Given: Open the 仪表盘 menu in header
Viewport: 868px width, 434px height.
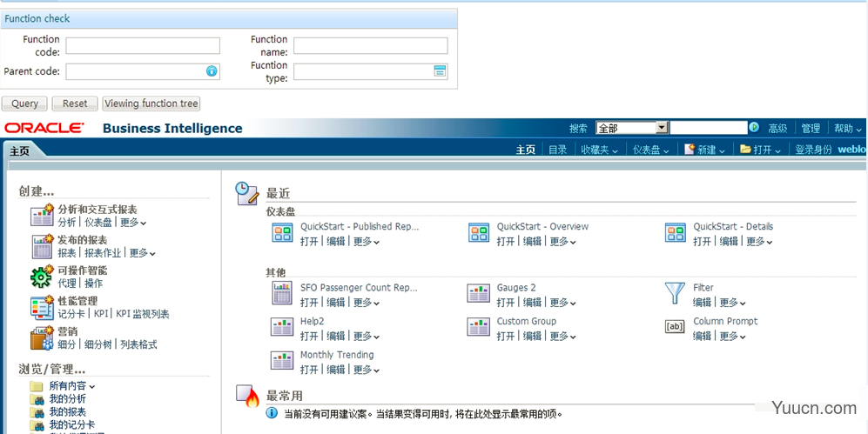Looking at the screenshot, I should coord(651,150).
